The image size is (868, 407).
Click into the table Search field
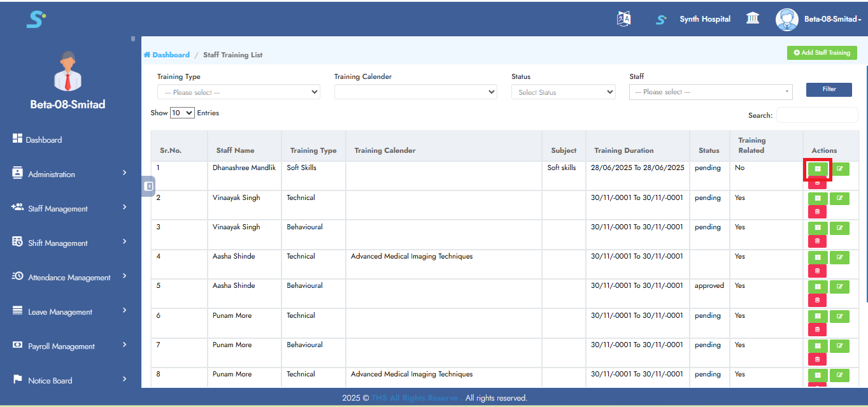point(816,115)
